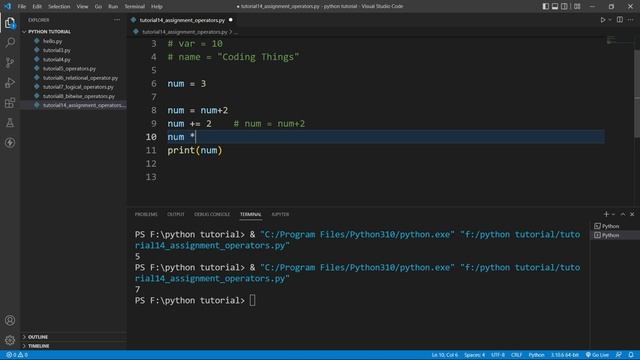Switch to the DEBUG CONSOLE tab

[212, 214]
